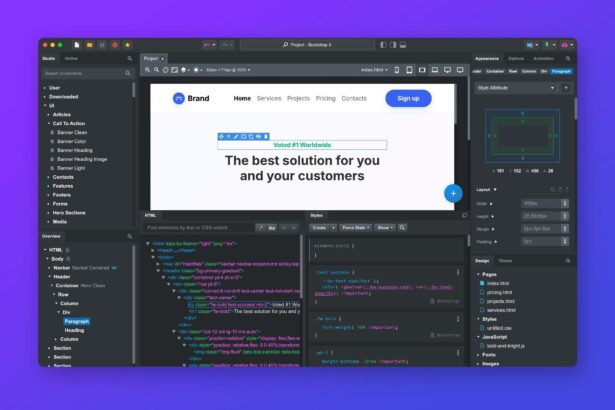
Task: Switch to the Online tab
Action: 71,58
